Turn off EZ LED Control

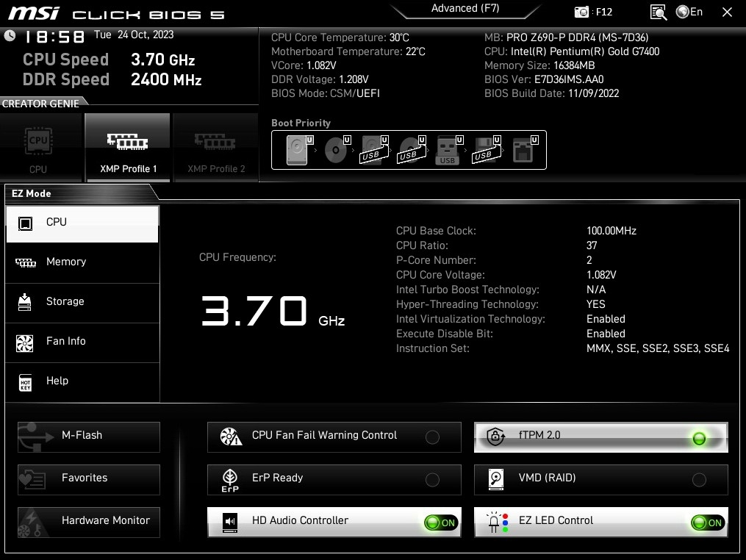click(708, 523)
